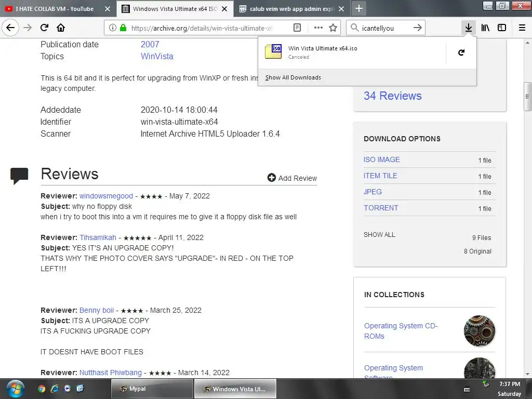Open the library bookshelf icon

click(x=485, y=28)
